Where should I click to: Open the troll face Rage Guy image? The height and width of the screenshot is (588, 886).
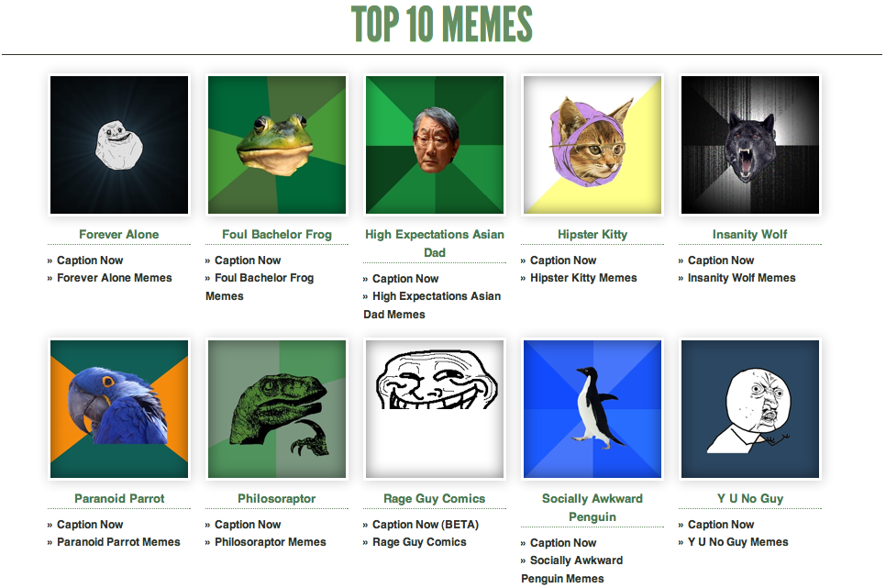pyautogui.click(x=435, y=409)
